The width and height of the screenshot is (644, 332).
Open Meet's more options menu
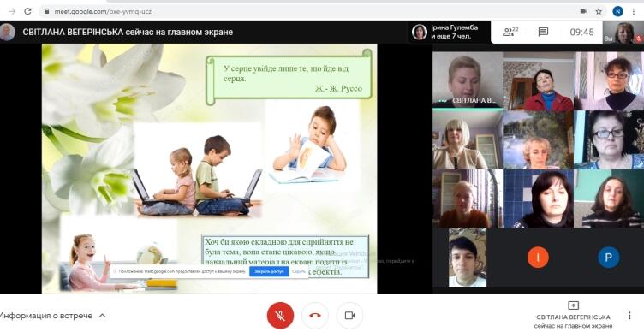629,315
